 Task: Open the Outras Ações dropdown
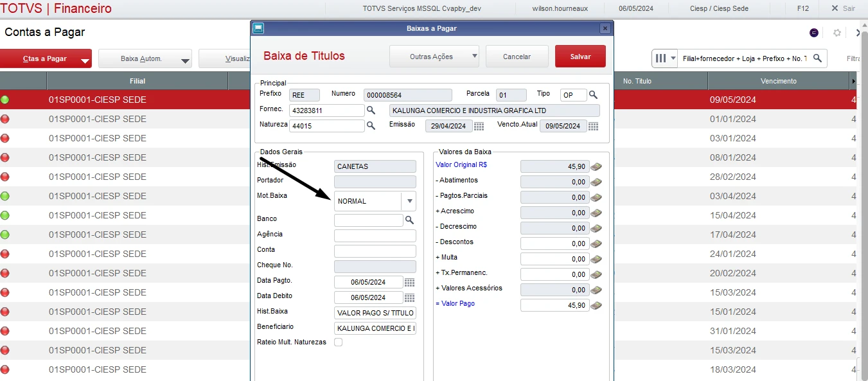point(434,57)
